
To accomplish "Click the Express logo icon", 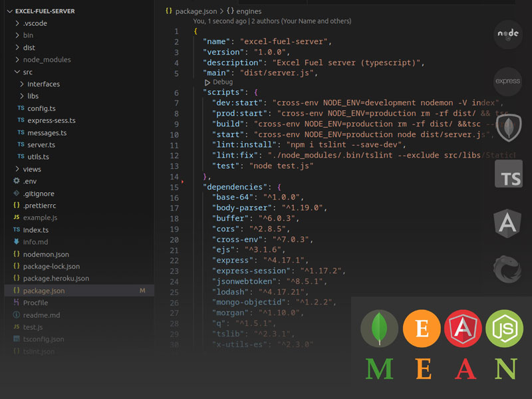I will click(508, 81).
